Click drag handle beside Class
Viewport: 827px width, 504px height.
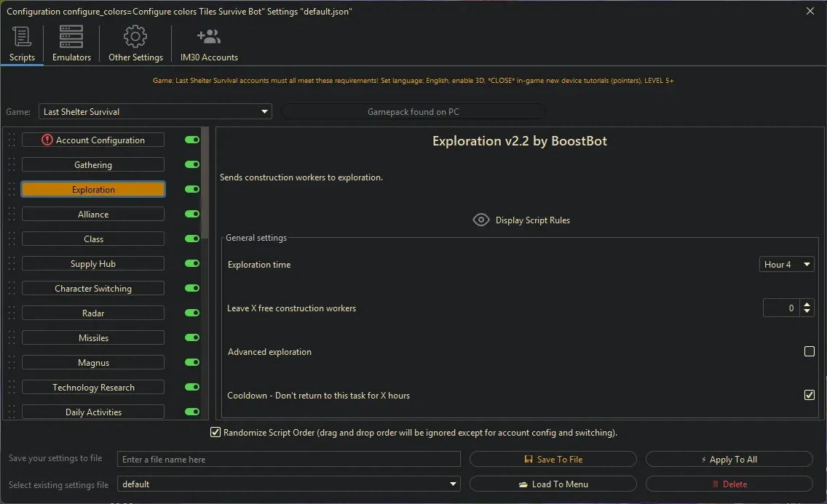click(12, 239)
